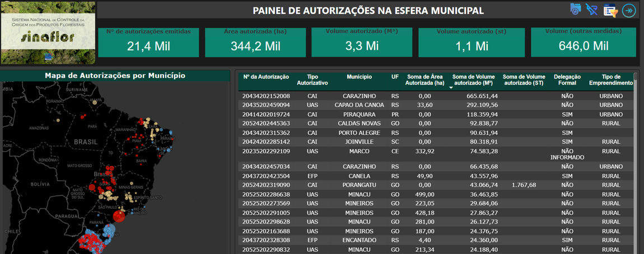Open the filter panel funnel icon
This screenshot has height=254, width=644.
tap(610, 10)
